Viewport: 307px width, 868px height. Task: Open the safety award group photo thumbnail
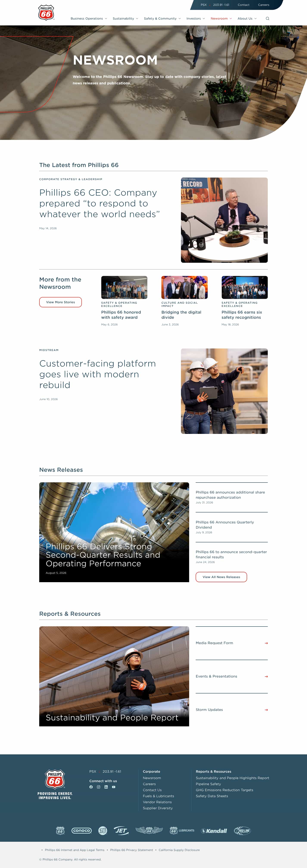pyautogui.click(x=124, y=287)
